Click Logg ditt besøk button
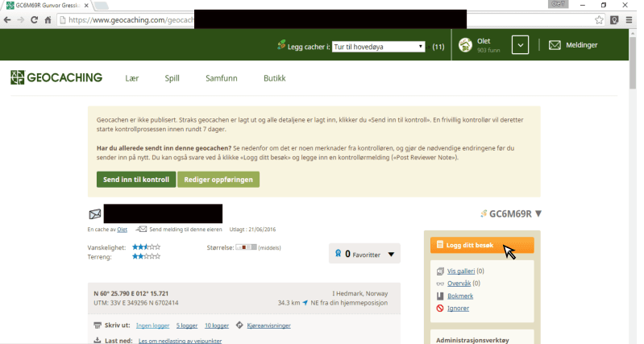The height and width of the screenshot is (344, 644). coord(482,245)
